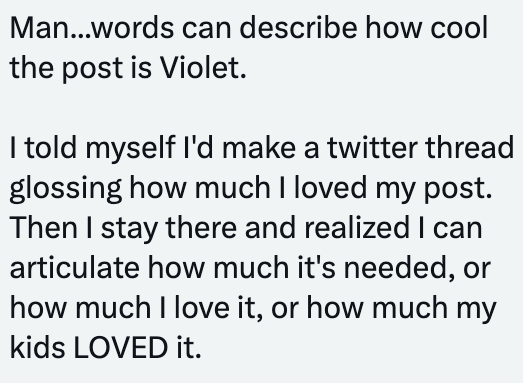Click the word "make"
This screenshot has width=523, height=383.
(x=259, y=147)
